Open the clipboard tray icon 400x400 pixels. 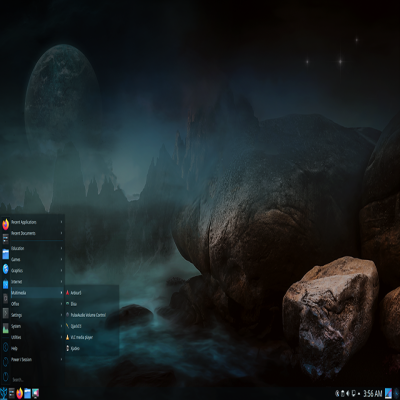click(342, 394)
